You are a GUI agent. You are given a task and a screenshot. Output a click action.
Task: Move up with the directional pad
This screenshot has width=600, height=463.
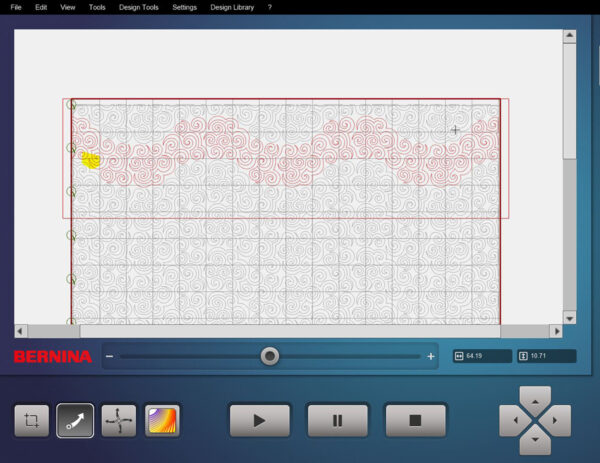535,401
